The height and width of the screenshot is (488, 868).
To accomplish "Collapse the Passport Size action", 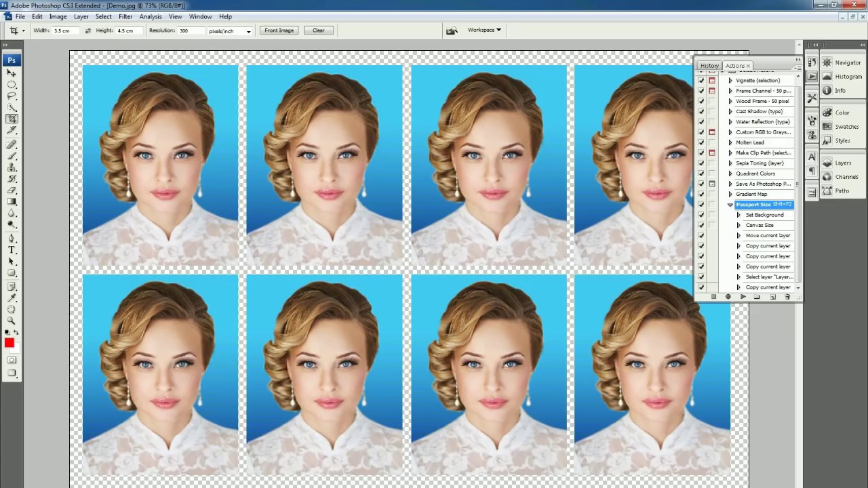I will coord(730,205).
